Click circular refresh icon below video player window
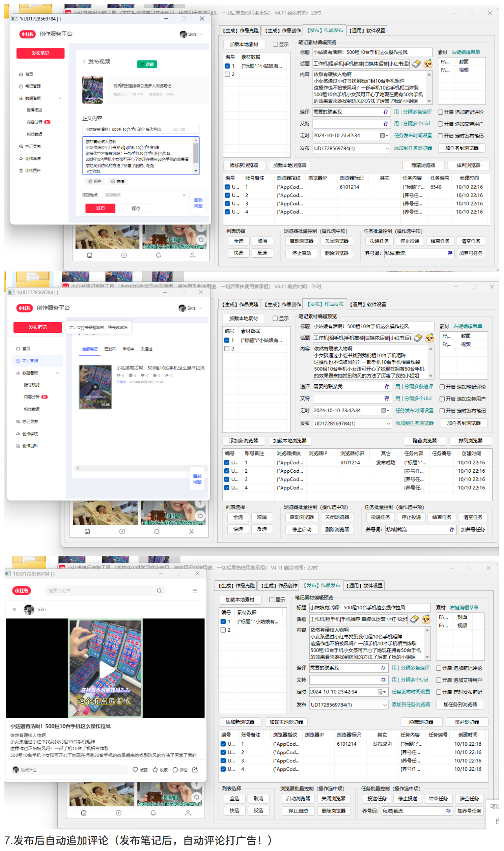The image size is (504, 851). (x=197, y=797)
